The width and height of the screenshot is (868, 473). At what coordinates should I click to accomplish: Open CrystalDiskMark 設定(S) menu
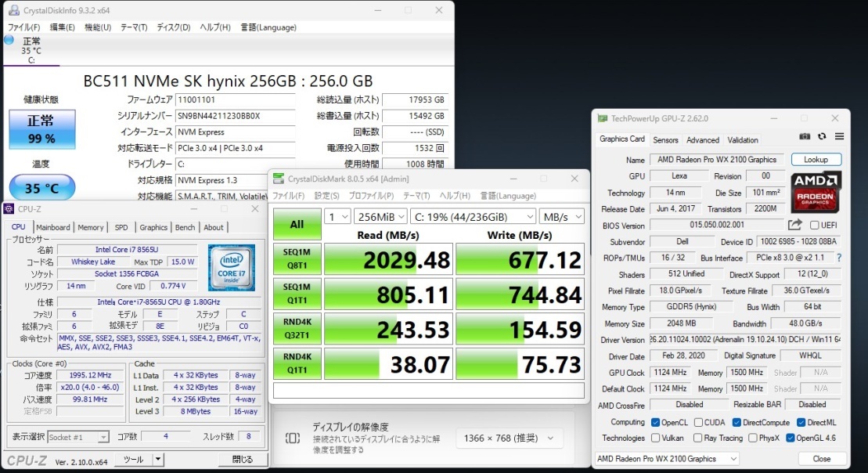coord(326,196)
